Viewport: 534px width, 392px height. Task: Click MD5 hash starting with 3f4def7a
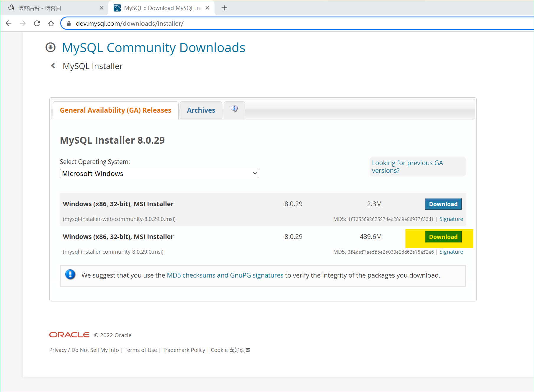pyautogui.click(x=391, y=252)
